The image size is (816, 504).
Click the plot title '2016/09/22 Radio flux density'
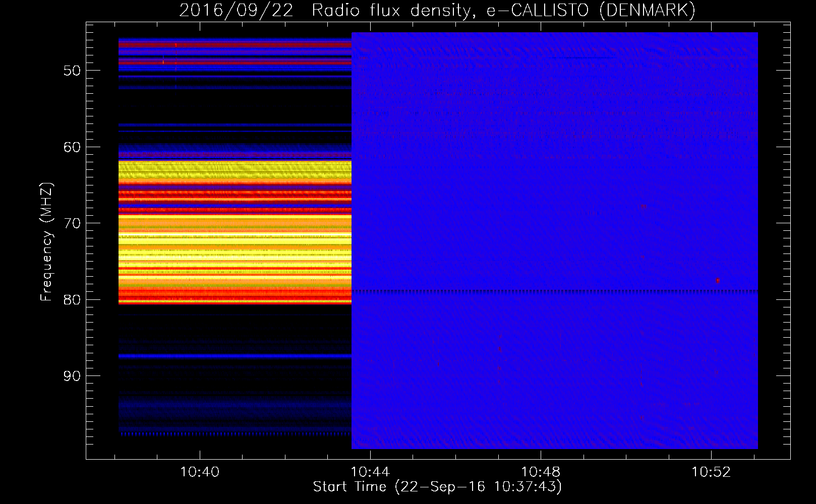[326, 10]
